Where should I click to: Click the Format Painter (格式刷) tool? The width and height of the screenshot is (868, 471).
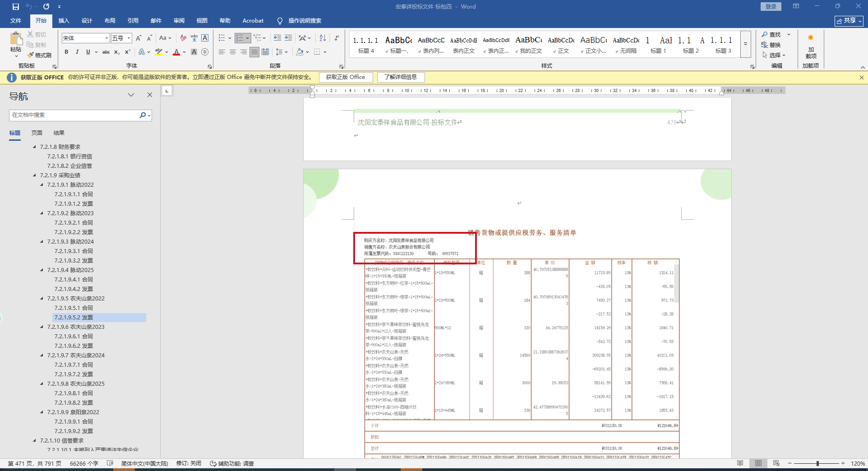(39, 55)
